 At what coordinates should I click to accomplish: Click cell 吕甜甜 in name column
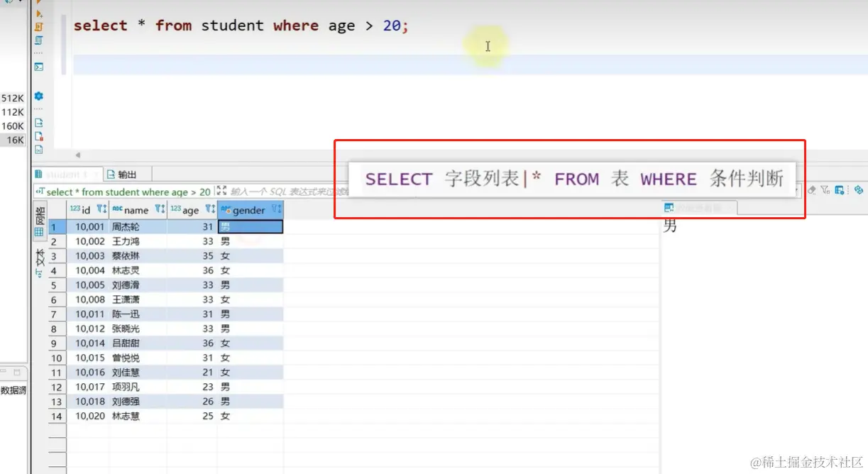(138, 343)
